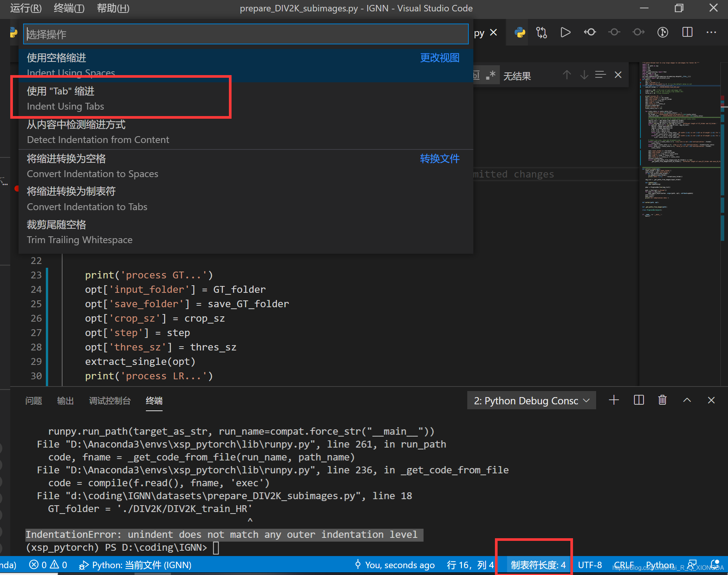The image size is (728, 575).
Task: Open the 帮助(H) menu
Action: [113, 8]
